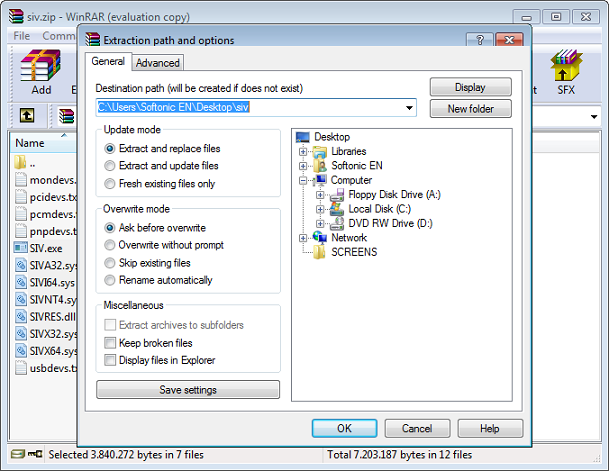Select Extract and replace files option
609x471 pixels.
[x=110, y=148]
